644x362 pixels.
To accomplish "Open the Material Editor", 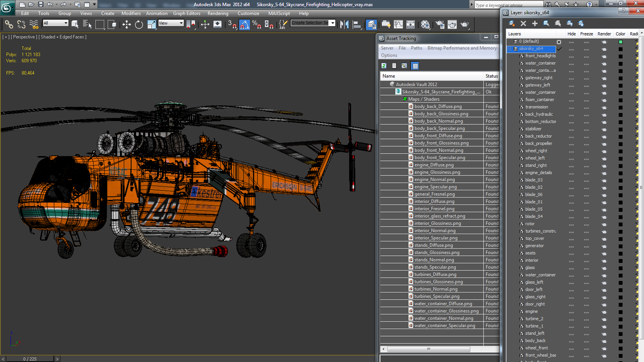I will (425, 24).
